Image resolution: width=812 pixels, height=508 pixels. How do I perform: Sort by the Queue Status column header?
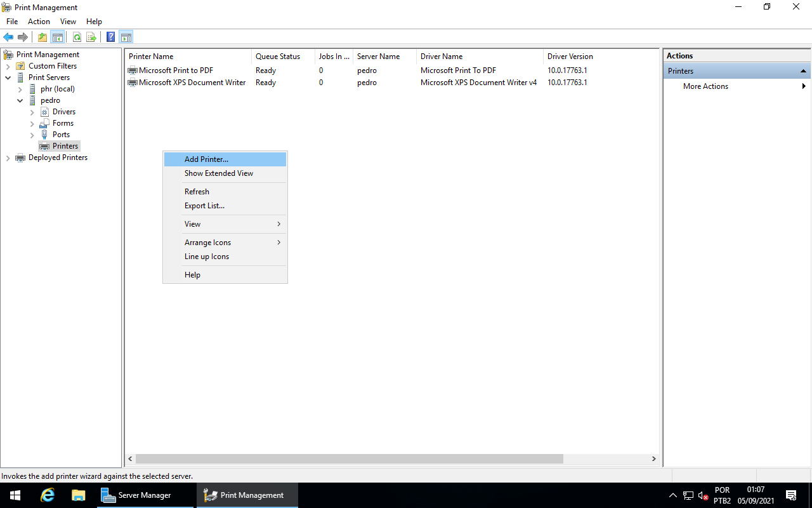click(278, 57)
